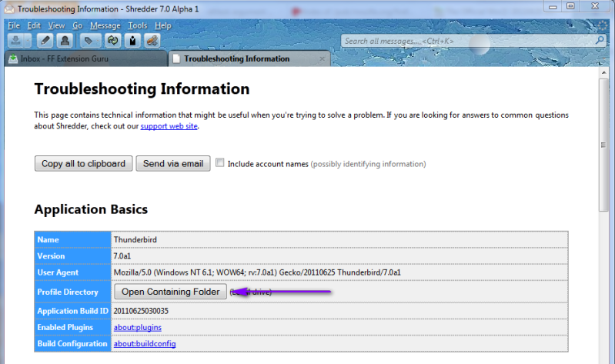Image resolution: width=615 pixels, height=364 pixels.
Task: Minimize the Shredder window
Action: (553, 6)
